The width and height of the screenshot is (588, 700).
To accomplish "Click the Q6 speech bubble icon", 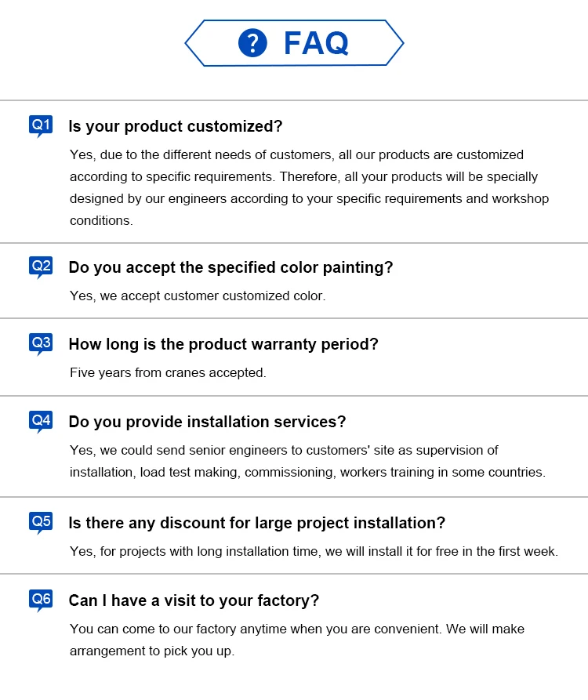I will click(x=41, y=600).
